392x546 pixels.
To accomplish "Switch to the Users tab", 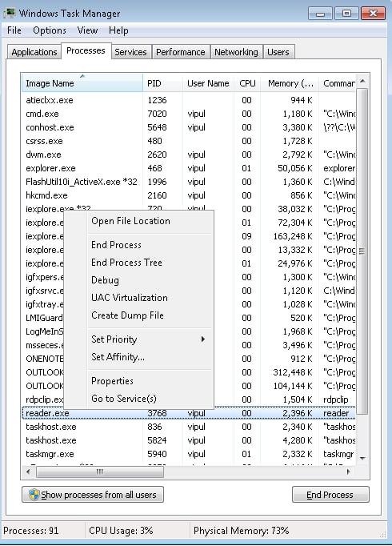I will (x=278, y=52).
